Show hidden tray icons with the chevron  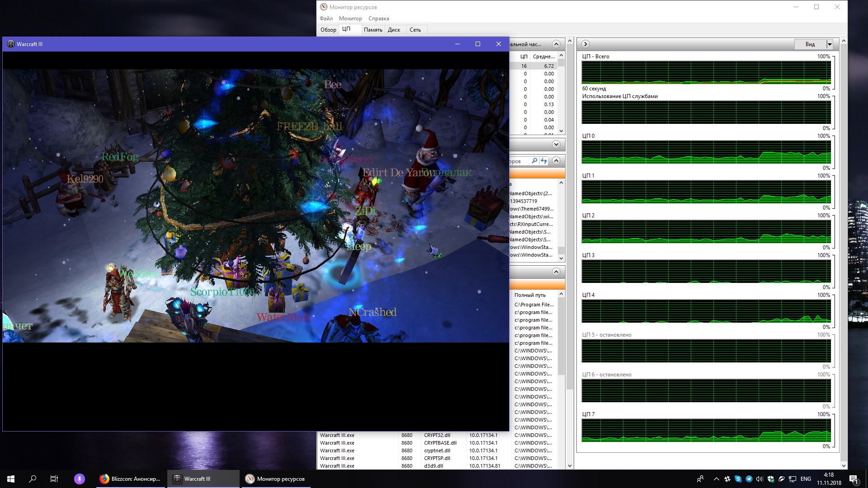pos(716,479)
